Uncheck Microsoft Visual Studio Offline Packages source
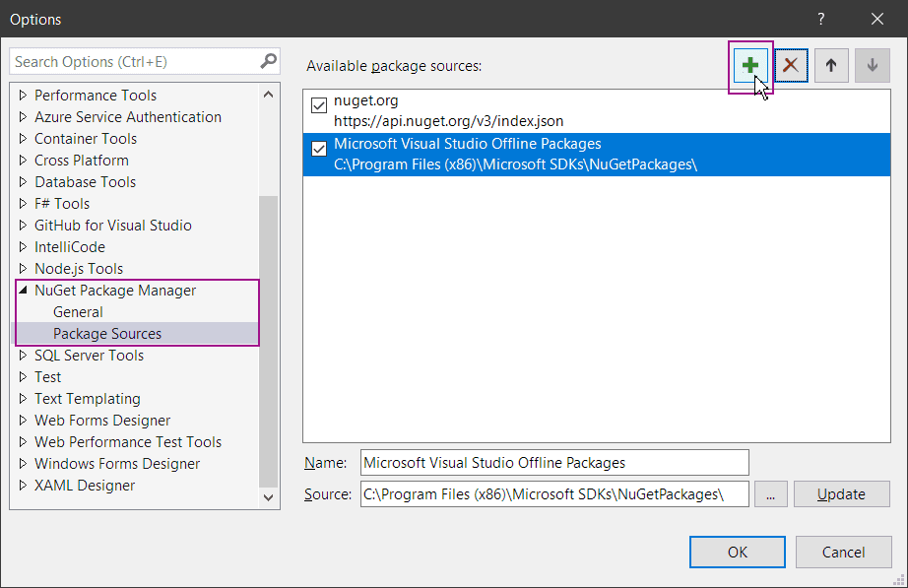The width and height of the screenshot is (908, 588). 319,149
